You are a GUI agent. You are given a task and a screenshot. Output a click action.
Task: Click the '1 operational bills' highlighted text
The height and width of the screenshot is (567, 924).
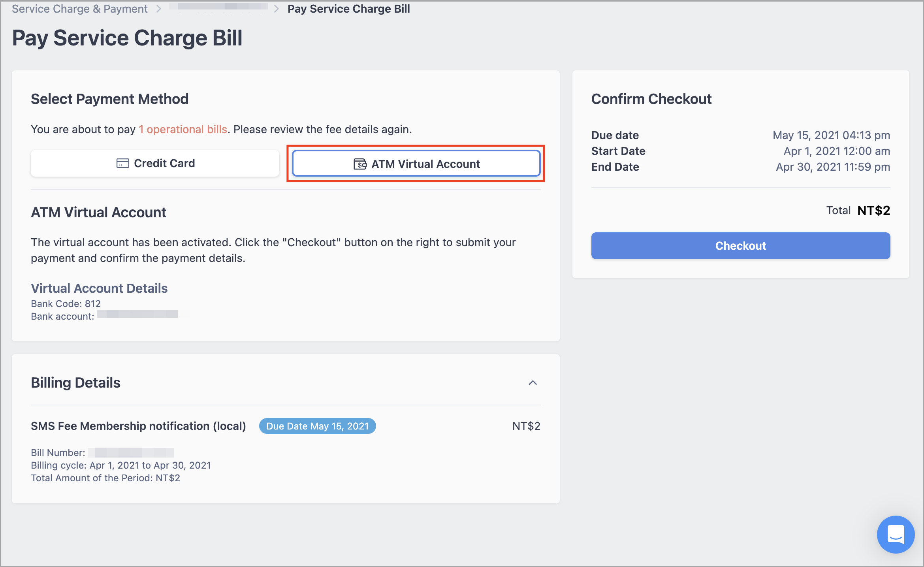(x=183, y=129)
